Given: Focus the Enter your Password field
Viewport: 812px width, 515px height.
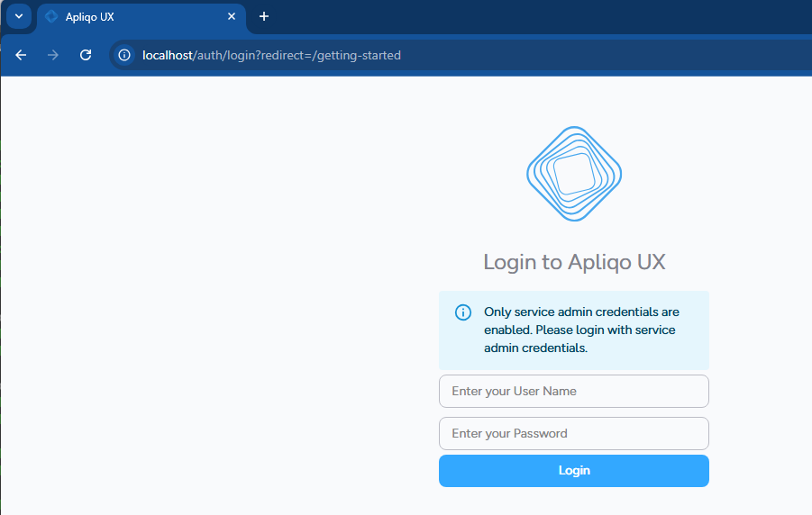Looking at the screenshot, I should (x=574, y=434).
